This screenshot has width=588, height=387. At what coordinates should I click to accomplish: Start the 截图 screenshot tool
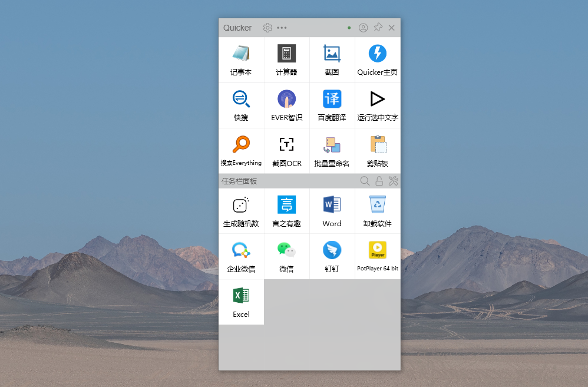click(332, 60)
